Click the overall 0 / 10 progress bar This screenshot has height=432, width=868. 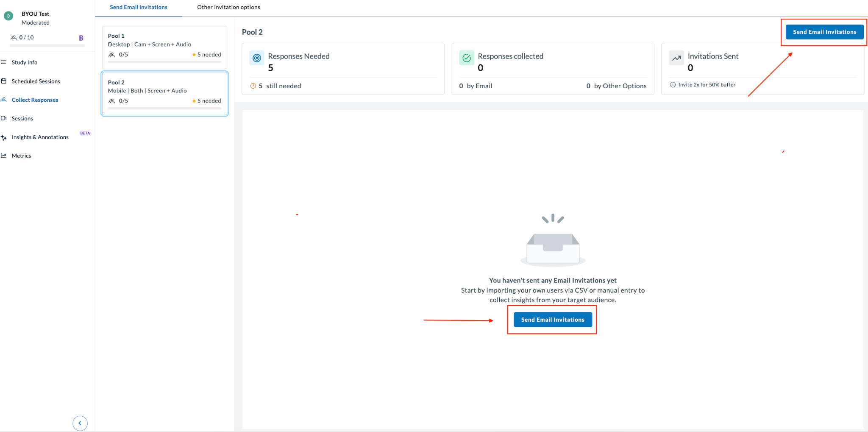pos(47,45)
